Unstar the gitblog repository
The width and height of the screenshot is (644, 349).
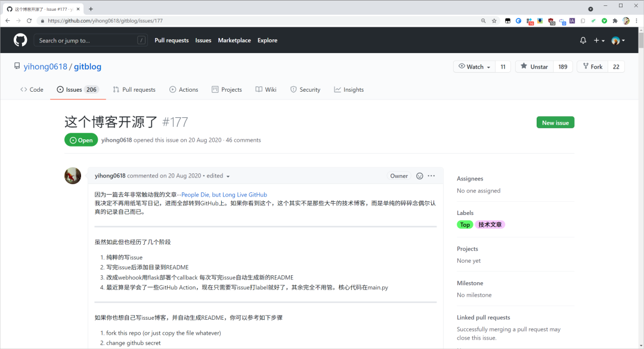tap(534, 66)
